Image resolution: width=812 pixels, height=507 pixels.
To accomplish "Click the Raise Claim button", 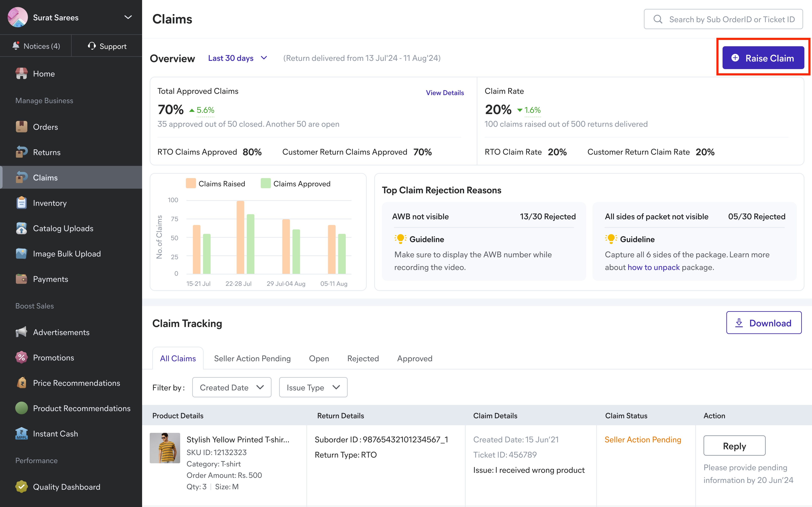I will (763, 58).
